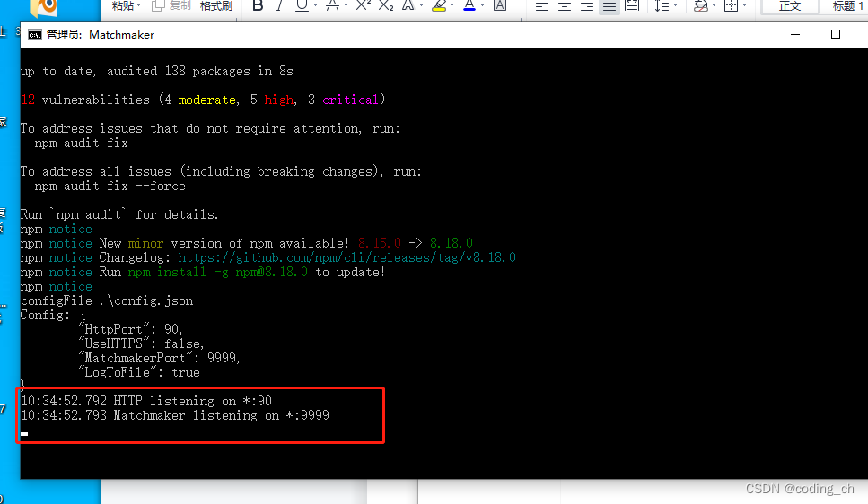Click the Blender desktop icon at top-left

point(43,7)
